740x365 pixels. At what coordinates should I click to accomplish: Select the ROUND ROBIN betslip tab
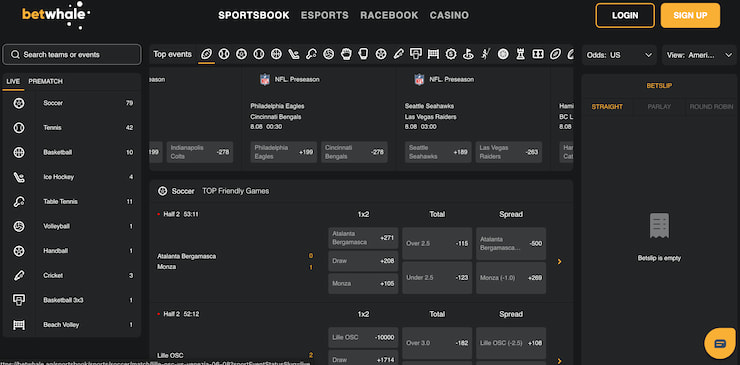point(711,107)
